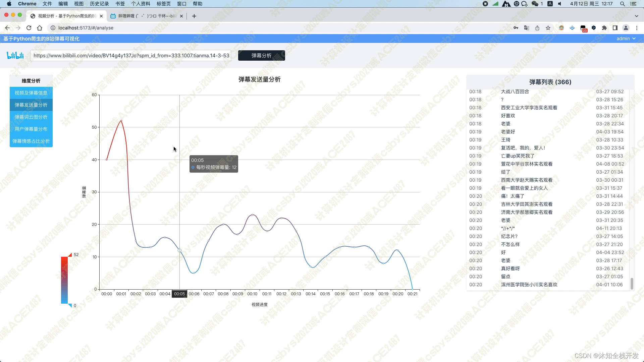644x362 pixels.
Task: Expand the tab search chevron
Action: [637, 16]
